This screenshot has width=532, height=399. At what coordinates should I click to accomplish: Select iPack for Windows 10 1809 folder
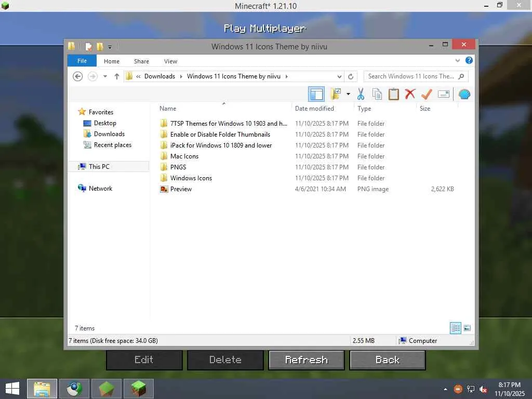pyautogui.click(x=221, y=145)
